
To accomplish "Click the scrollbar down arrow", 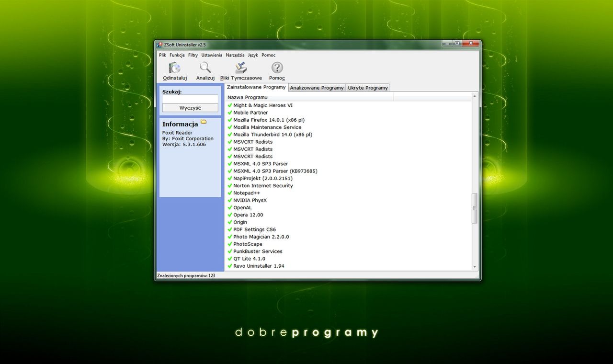I will (x=475, y=267).
